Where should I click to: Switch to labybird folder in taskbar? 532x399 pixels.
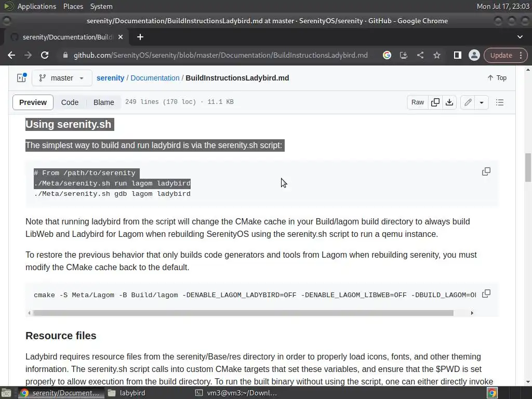point(127,393)
